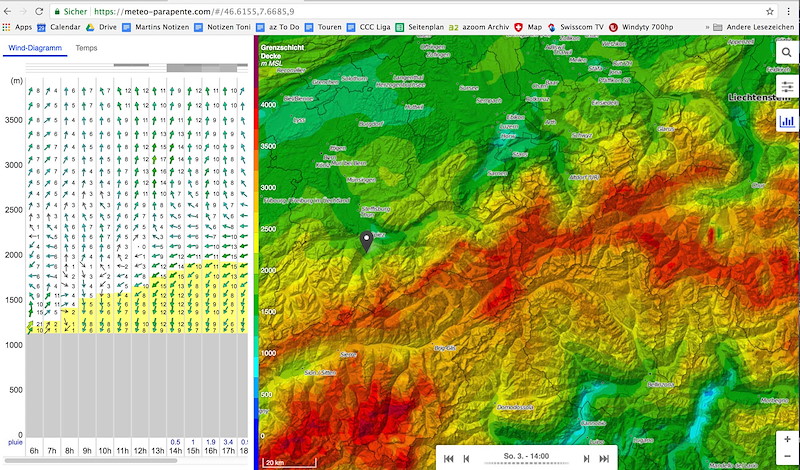Open the map search magnifier icon
Screen dimensions: 800x470
(x=787, y=52)
